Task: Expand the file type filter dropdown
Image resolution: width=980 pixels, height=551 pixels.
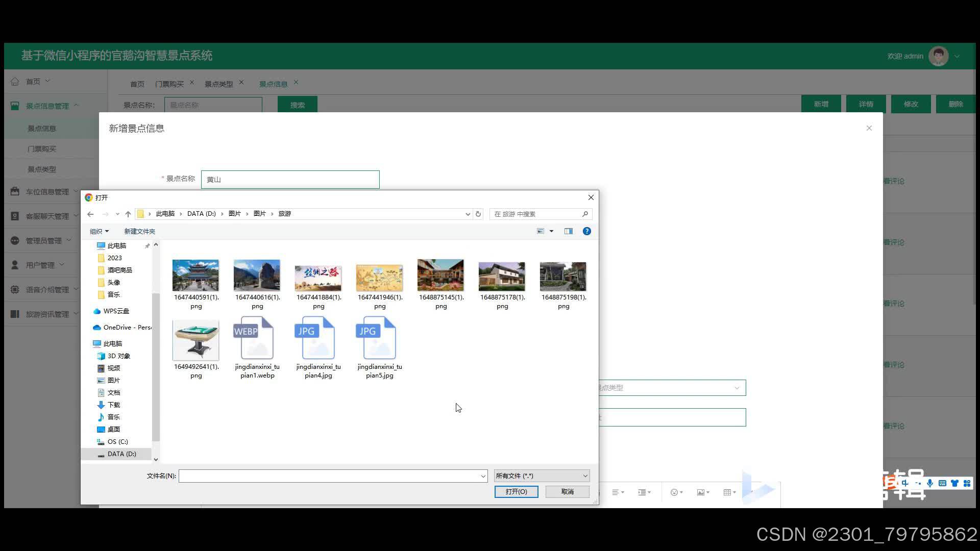Action: tap(585, 476)
